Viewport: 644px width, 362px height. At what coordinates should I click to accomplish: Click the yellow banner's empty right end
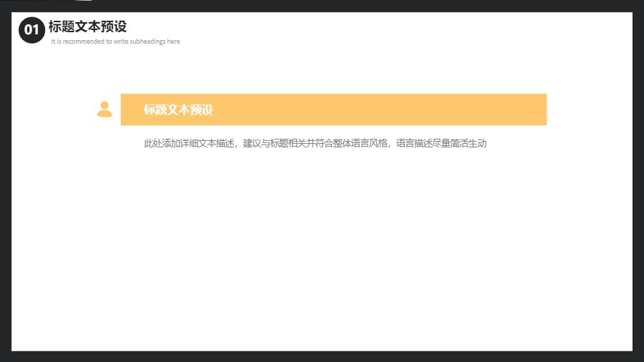tap(501, 109)
